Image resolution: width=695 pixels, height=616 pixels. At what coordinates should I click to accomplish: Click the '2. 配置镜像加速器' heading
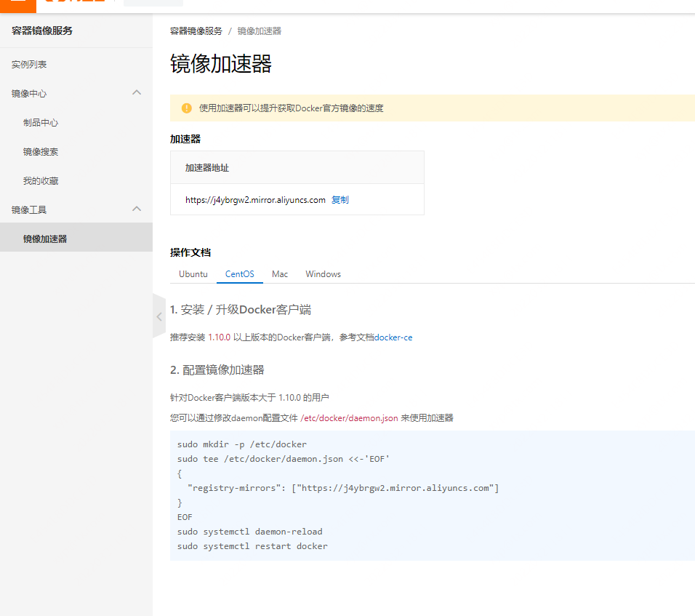[217, 370]
